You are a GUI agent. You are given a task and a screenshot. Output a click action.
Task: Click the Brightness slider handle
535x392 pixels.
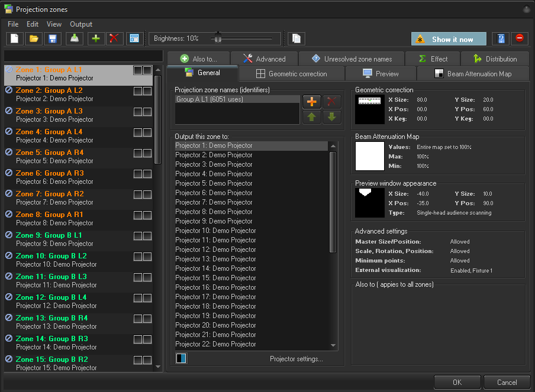[x=218, y=38]
